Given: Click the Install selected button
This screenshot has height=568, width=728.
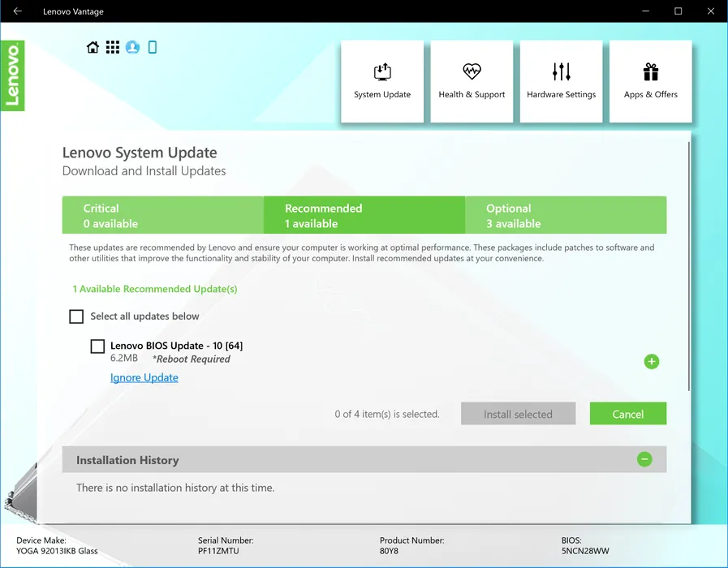Looking at the screenshot, I should tap(518, 414).
